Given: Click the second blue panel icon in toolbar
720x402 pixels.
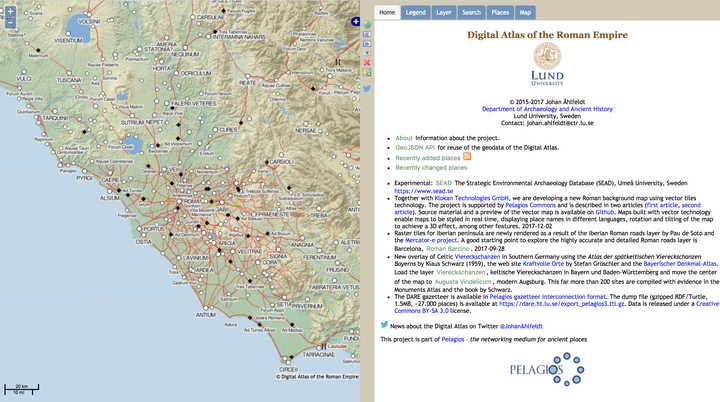Looking at the screenshot, I should pyautogui.click(x=367, y=34).
